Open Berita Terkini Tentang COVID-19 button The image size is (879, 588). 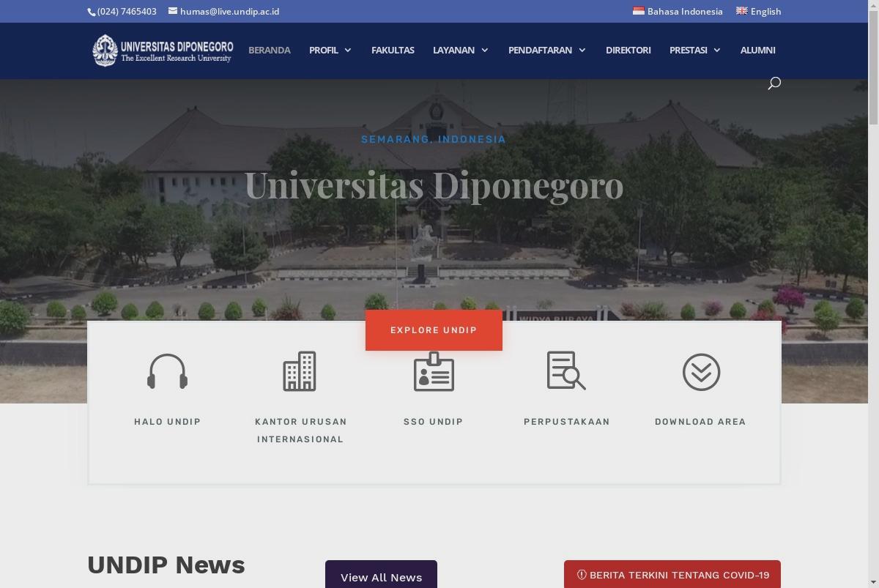(672, 575)
